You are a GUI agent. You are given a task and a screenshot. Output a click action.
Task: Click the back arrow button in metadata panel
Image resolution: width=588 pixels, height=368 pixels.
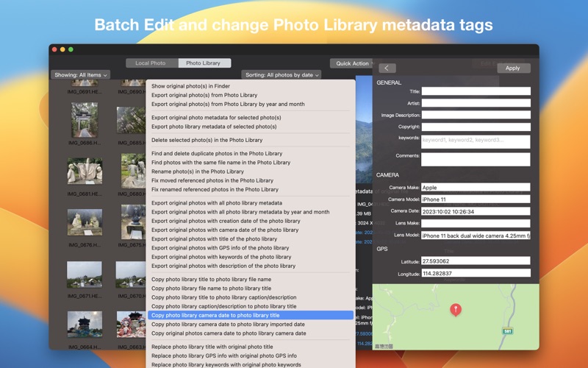click(387, 68)
